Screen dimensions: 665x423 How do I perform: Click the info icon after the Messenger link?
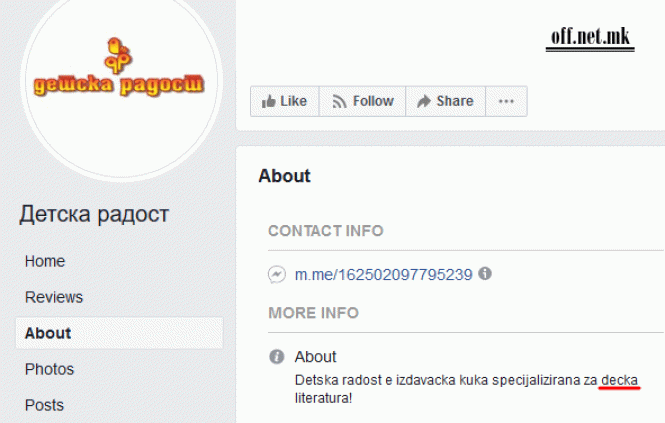click(x=485, y=274)
